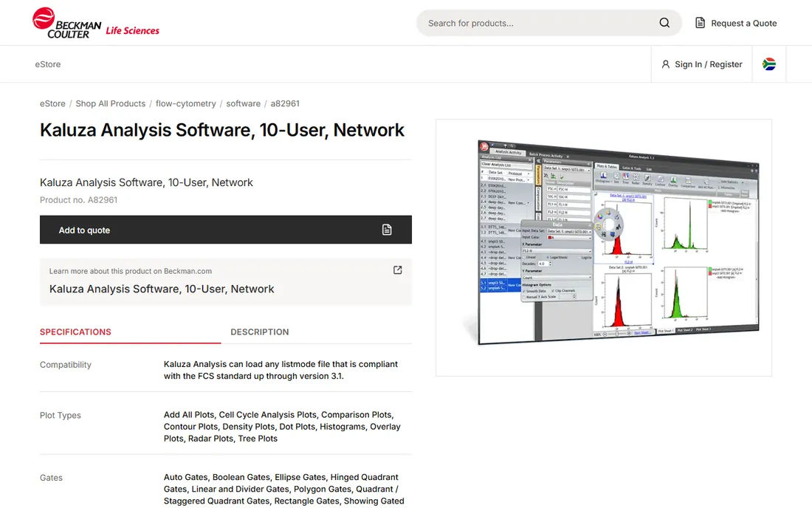Open the South Africa flag region selector

pyautogui.click(x=769, y=64)
